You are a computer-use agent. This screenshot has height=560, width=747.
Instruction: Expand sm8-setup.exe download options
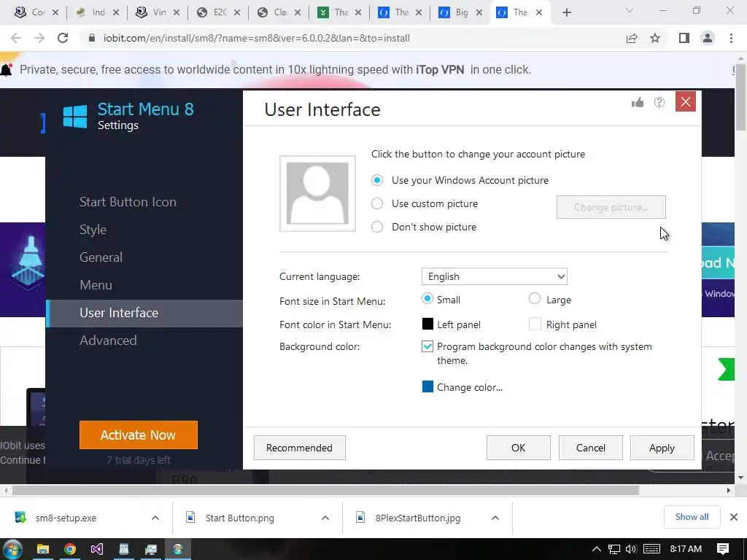click(x=155, y=518)
